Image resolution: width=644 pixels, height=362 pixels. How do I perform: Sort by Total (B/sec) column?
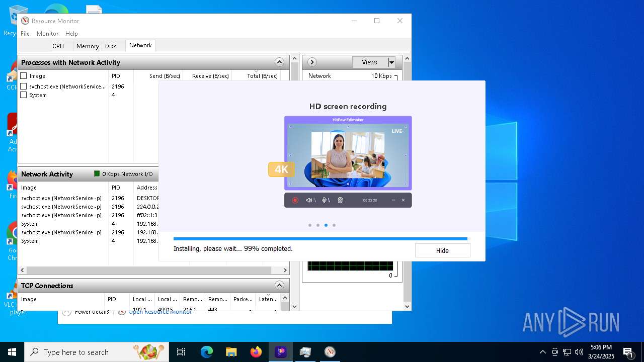coord(262,76)
